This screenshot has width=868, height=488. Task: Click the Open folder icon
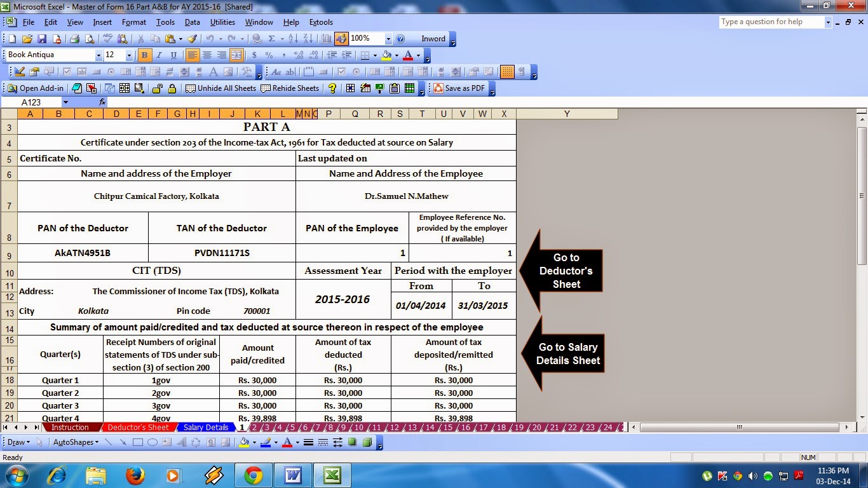pos(27,39)
